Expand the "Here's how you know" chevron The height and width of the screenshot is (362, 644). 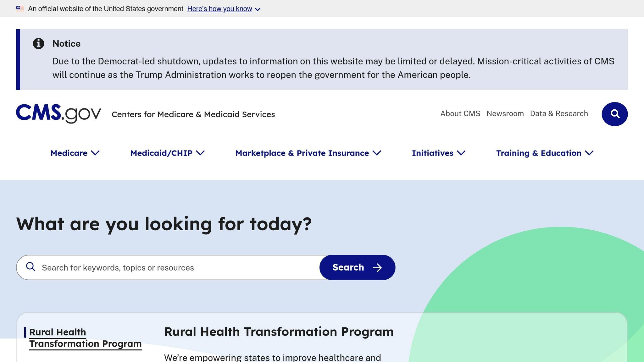[258, 9]
